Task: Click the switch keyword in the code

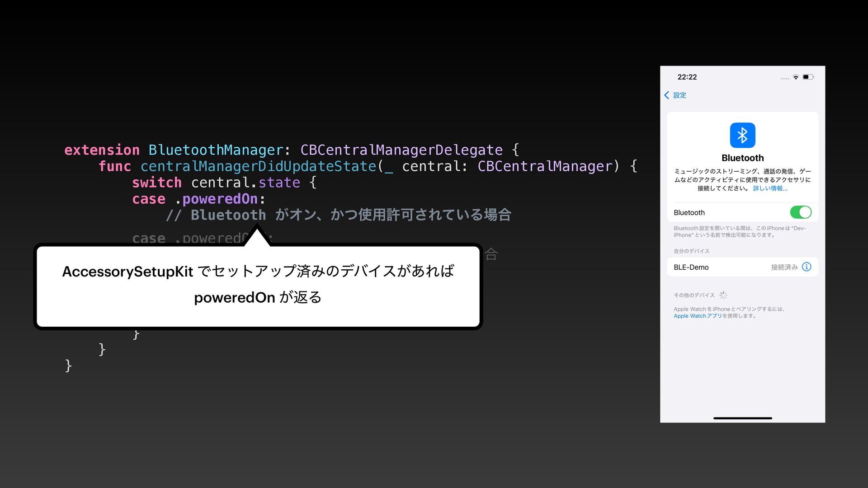Action: point(157,183)
